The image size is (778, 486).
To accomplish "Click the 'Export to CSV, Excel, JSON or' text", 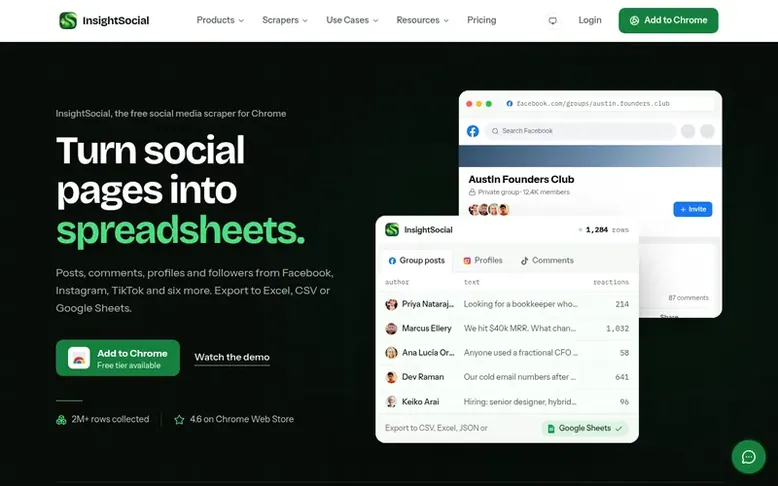I will pyautogui.click(x=436, y=428).
